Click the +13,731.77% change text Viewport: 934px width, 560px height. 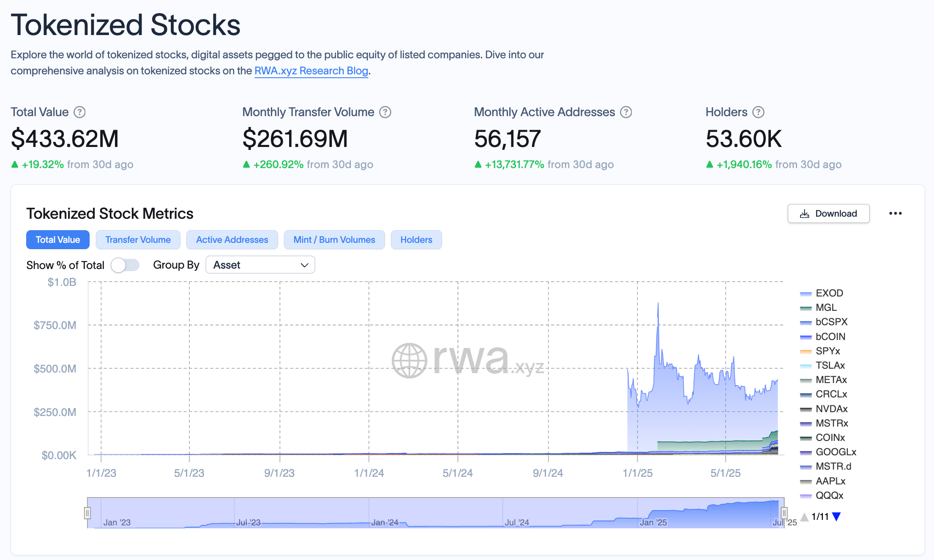click(514, 164)
